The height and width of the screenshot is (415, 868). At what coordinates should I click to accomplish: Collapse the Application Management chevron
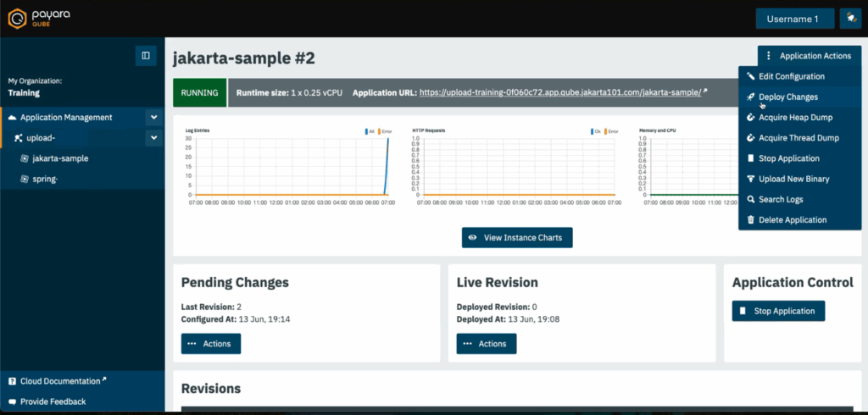[x=153, y=118]
